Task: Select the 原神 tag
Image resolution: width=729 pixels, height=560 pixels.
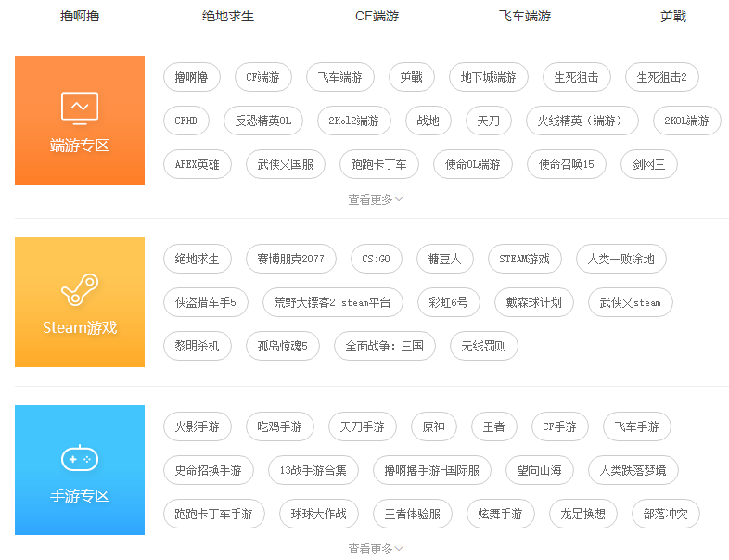Action: click(x=434, y=426)
